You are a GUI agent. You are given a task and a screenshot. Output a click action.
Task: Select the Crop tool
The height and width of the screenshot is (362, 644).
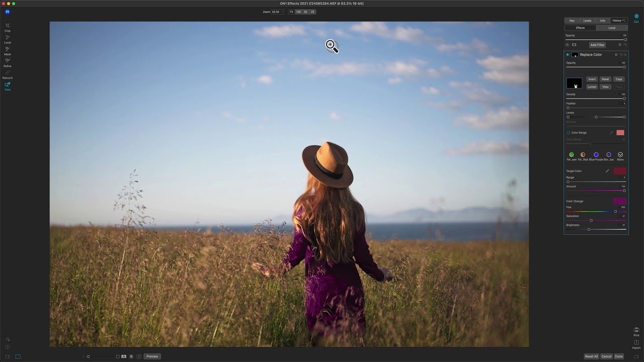[8, 27]
